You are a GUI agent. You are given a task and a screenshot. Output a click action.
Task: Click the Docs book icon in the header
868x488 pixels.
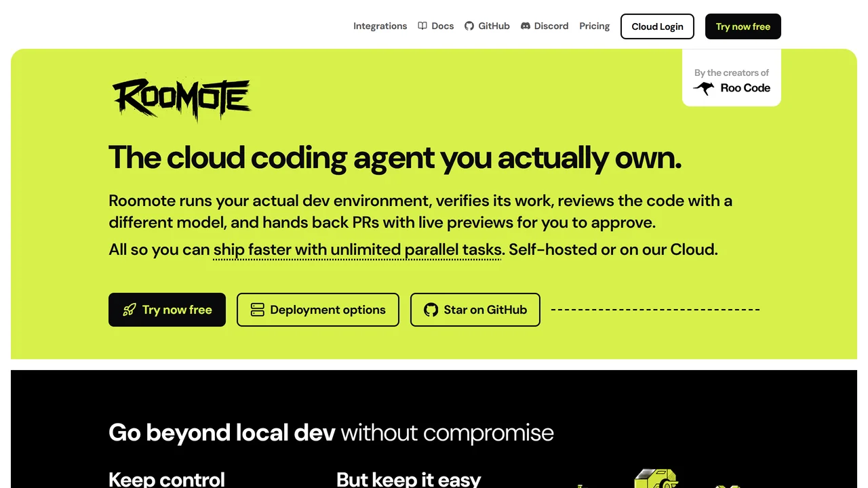pos(422,26)
